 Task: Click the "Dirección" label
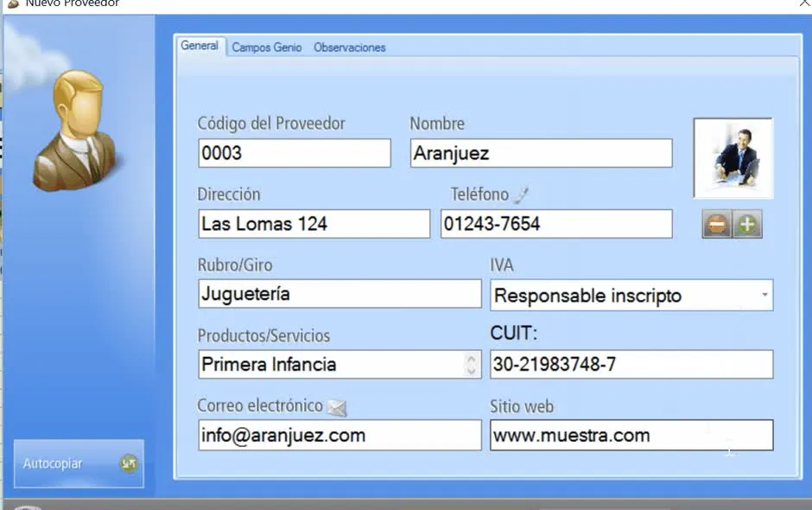[229, 194]
